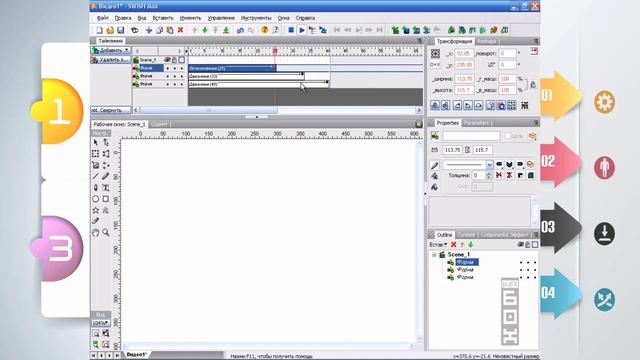The width and height of the screenshot is (640, 360).
Task: Toggle Scene_1 outline box in timeline
Action: (182, 60)
